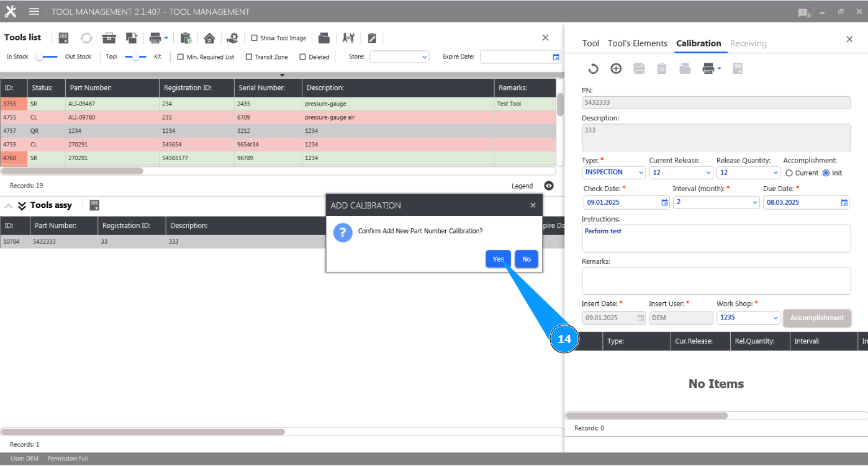Image resolution: width=868 pixels, height=466 pixels.
Task: Tick the Transit Zone checkbox
Action: click(x=249, y=57)
